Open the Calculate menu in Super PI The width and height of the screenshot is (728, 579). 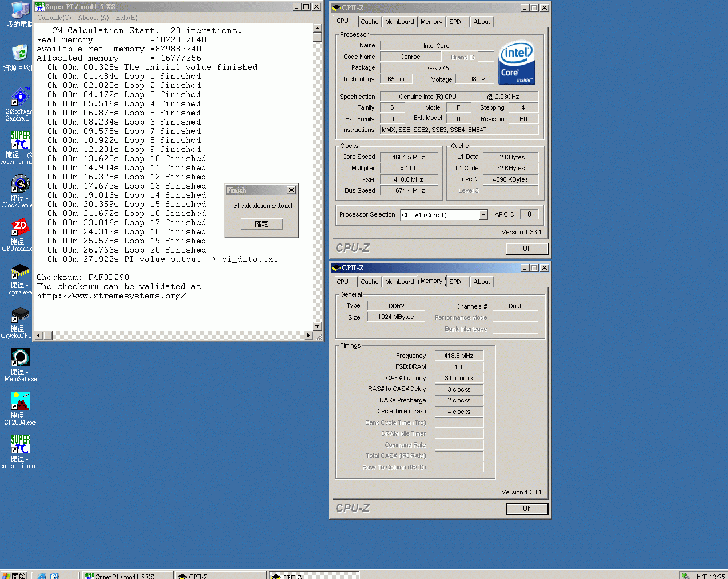click(x=53, y=18)
